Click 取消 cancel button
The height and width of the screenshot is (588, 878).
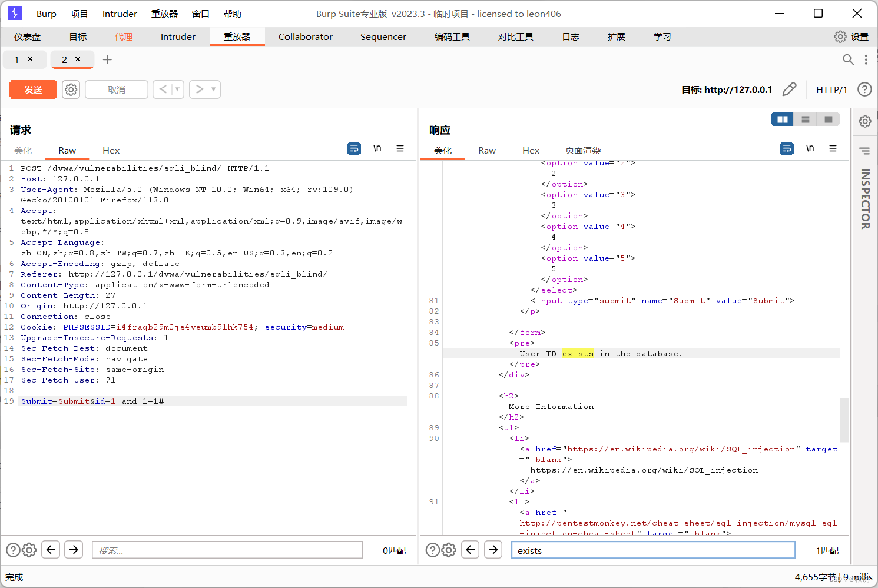point(117,89)
